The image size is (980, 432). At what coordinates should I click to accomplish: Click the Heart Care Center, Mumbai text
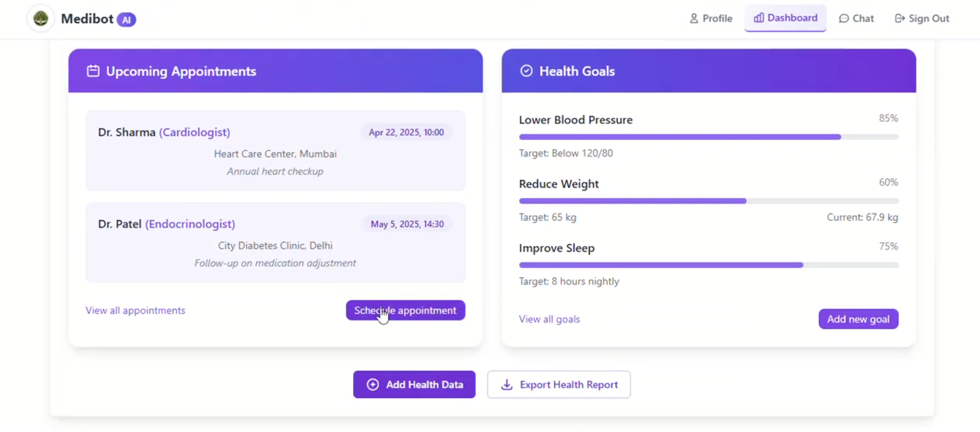pos(275,154)
